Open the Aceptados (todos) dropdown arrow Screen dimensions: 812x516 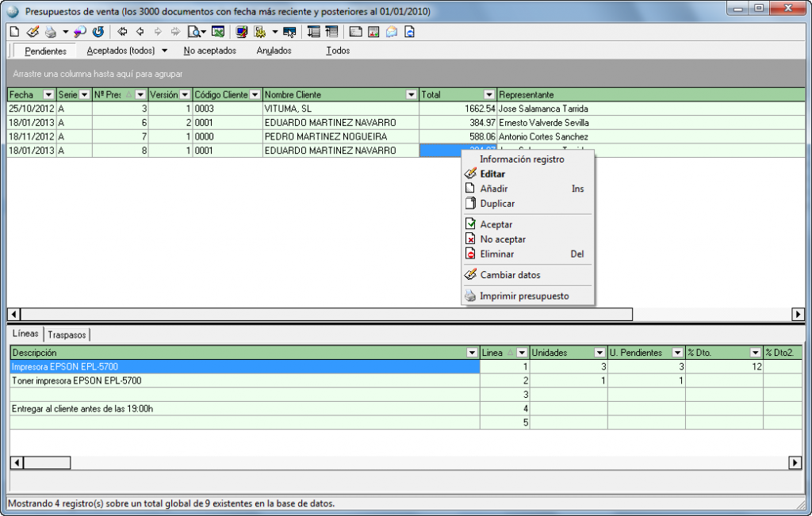coord(164,51)
